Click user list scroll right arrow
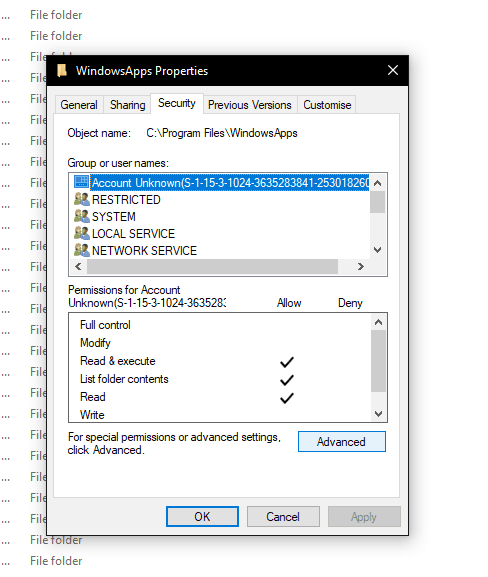Screen dimensions: 488x577 click(361, 266)
